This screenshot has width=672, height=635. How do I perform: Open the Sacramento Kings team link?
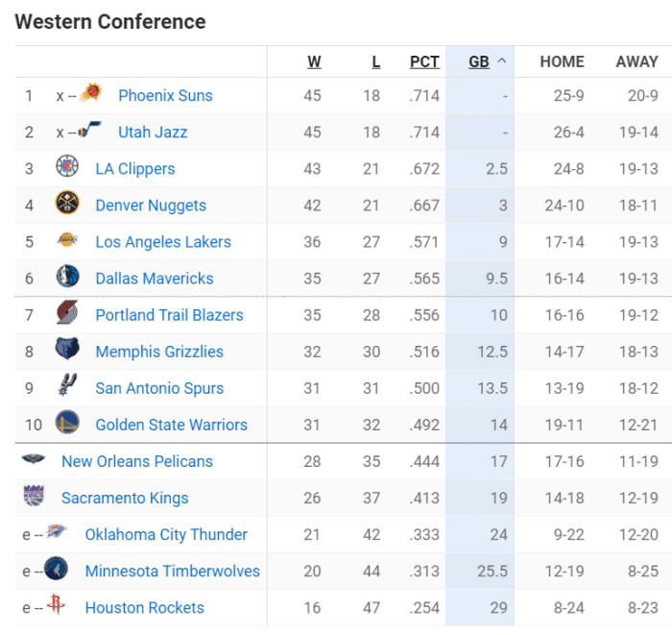click(x=125, y=498)
